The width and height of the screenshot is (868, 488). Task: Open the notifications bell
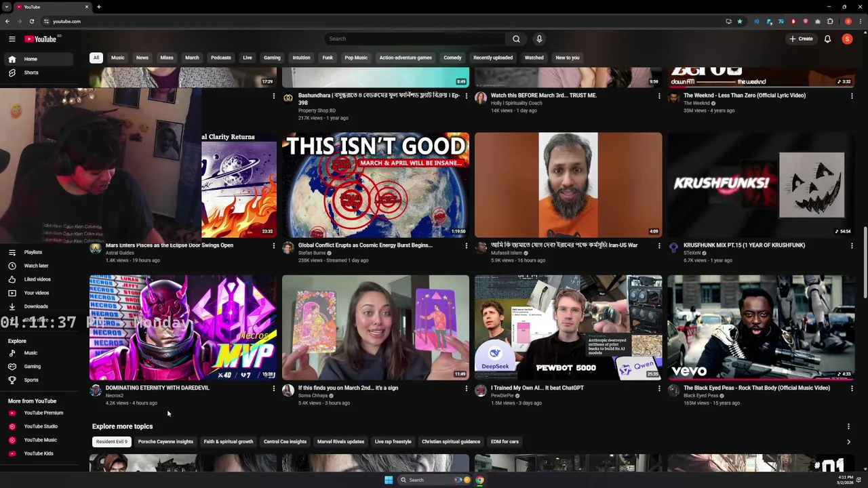tap(827, 39)
